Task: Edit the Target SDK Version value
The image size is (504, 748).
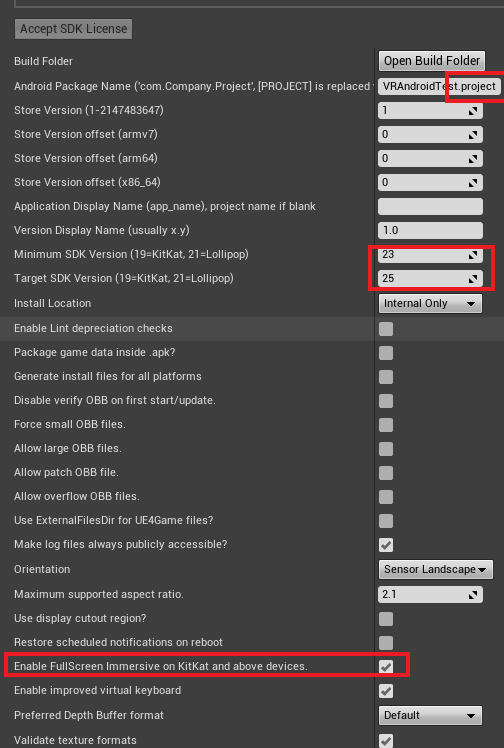Action: point(430,278)
